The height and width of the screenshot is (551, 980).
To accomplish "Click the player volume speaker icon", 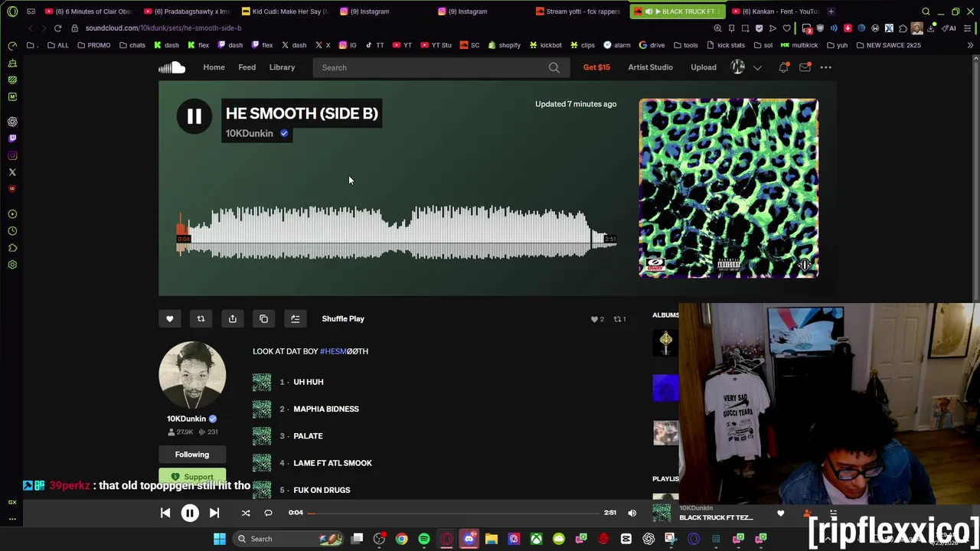I will coord(632,513).
